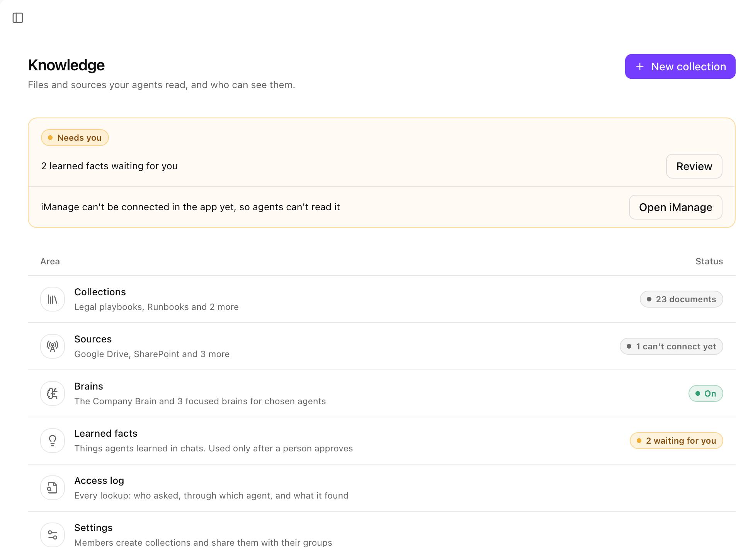Image resolution: width=748 pixels, height=560 pixels.
Task: Review the learned facts waiting
Action: click(694, 166)
